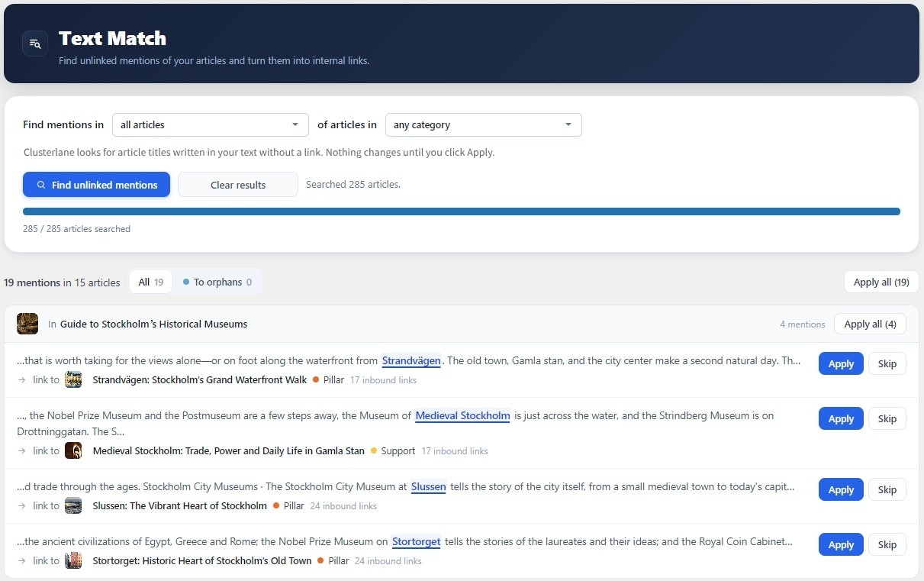
Task: Click the search progress bar
Action: [x=462, y=211]
